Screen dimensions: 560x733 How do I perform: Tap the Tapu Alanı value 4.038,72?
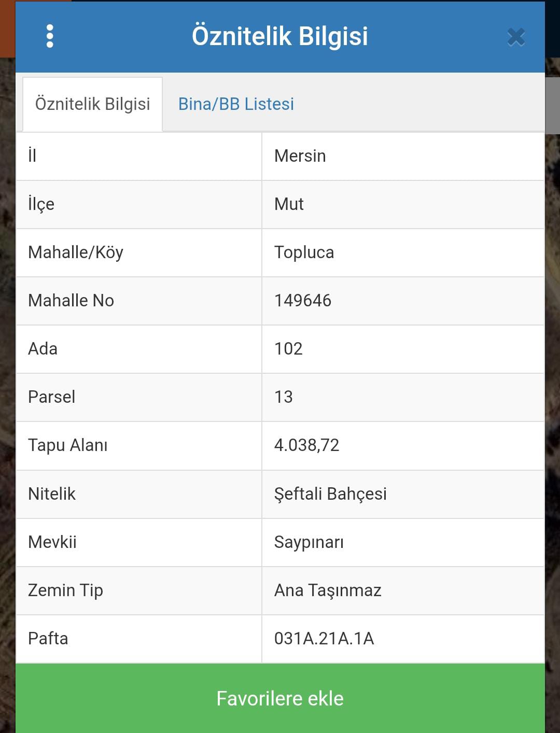(x=306, y=445)
